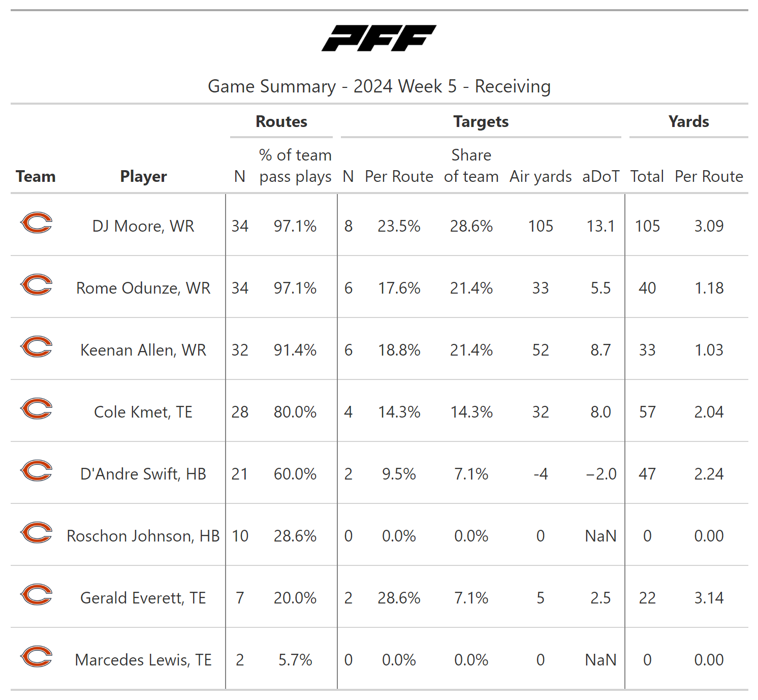This screenshot has height=700, width=758.
Task: Click the Team column header
Action: click(x=36, y=176)
